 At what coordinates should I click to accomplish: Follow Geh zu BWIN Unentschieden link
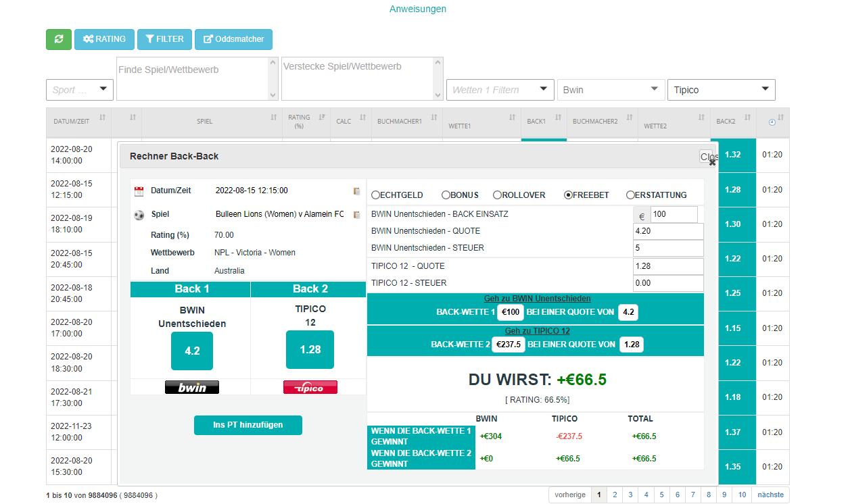(538, 299)
